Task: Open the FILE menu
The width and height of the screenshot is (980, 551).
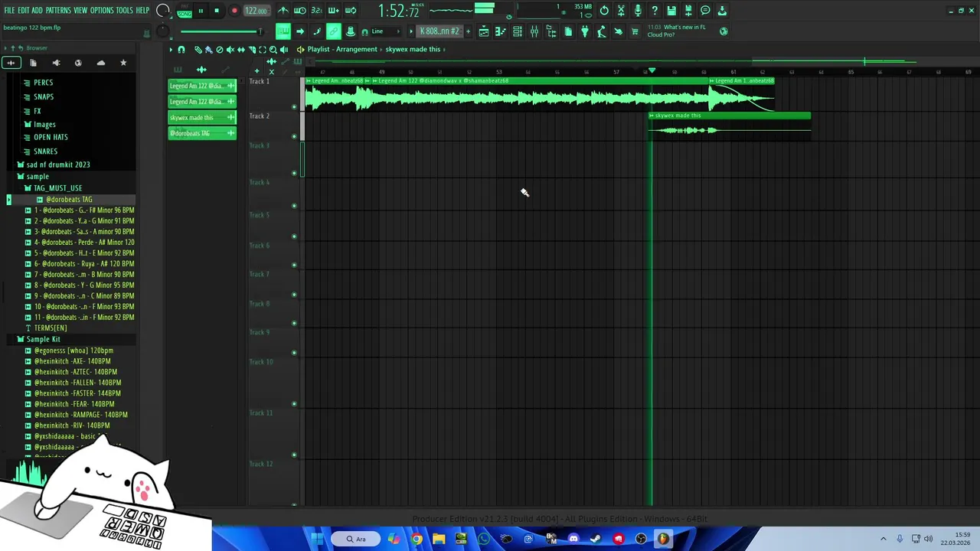Action: pyautogui.click(x=9, y=11)
